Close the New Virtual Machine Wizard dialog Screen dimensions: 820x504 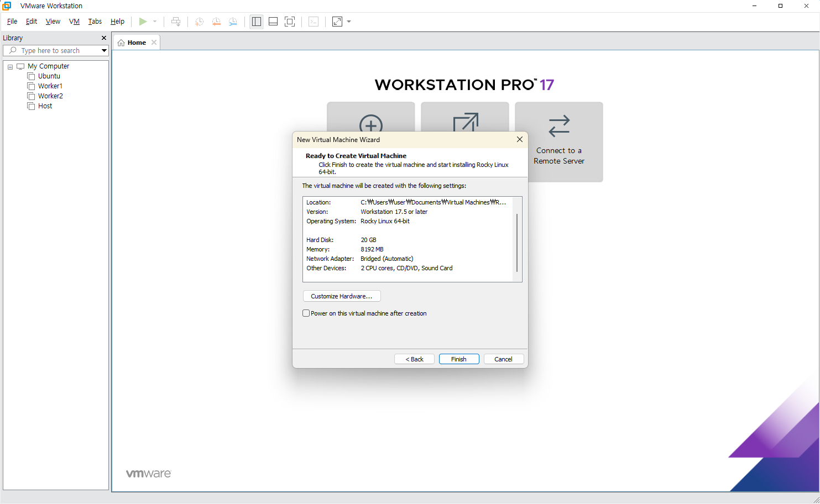[520, 140]
